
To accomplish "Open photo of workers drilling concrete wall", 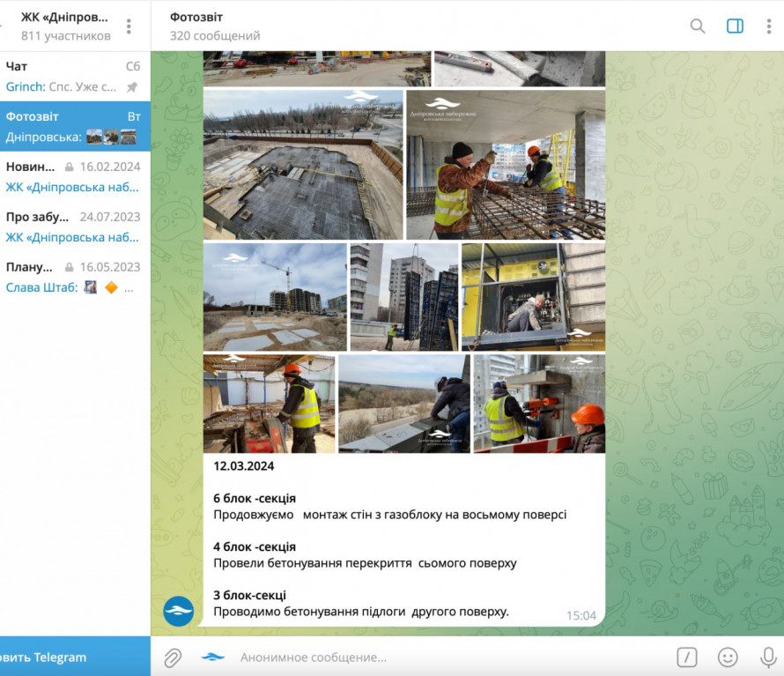I will tap(539, 404).
